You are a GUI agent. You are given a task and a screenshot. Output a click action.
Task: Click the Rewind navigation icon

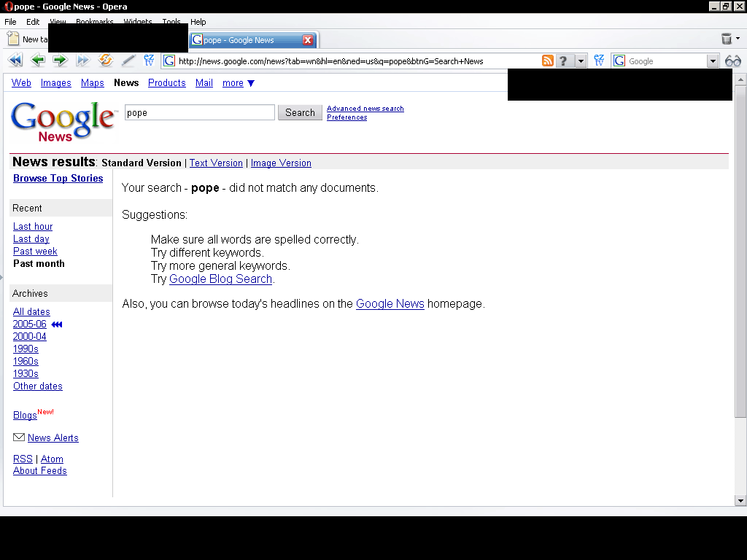15,61
